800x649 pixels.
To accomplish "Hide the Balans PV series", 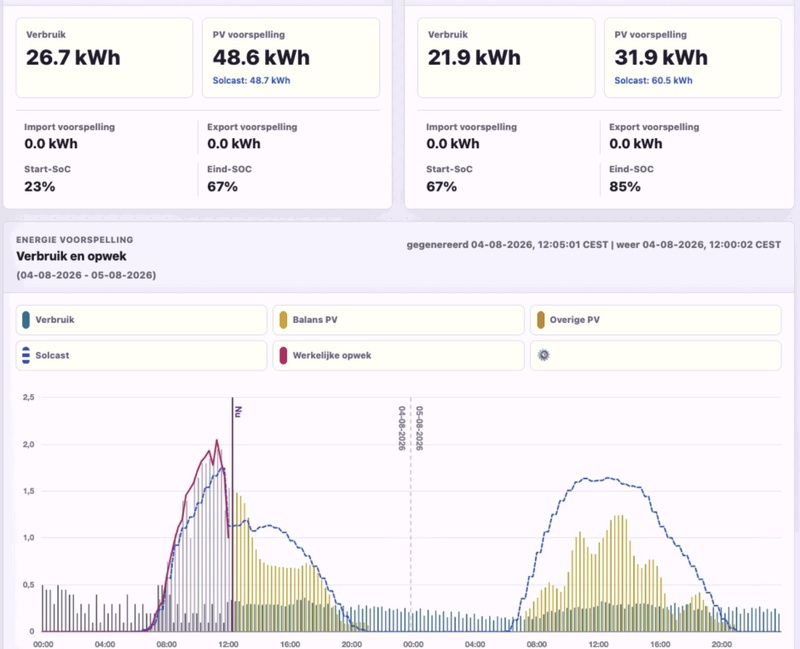I will click(x=398, y=320).
